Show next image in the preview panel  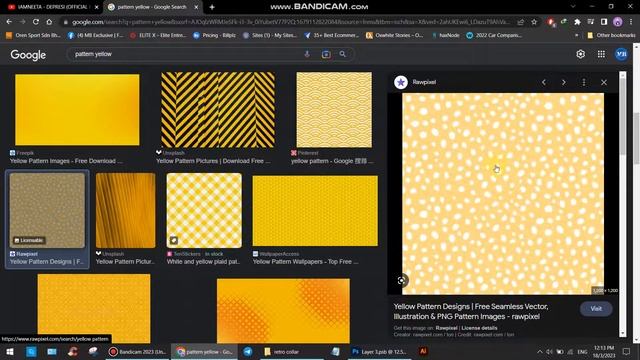[564, 82]
